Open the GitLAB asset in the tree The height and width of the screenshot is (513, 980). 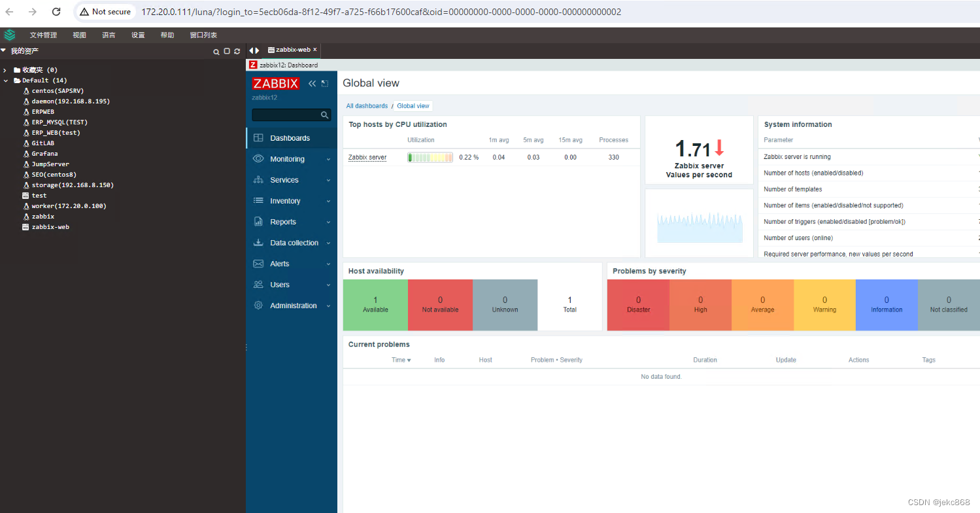pyautogui.click(x=43, y=143)
